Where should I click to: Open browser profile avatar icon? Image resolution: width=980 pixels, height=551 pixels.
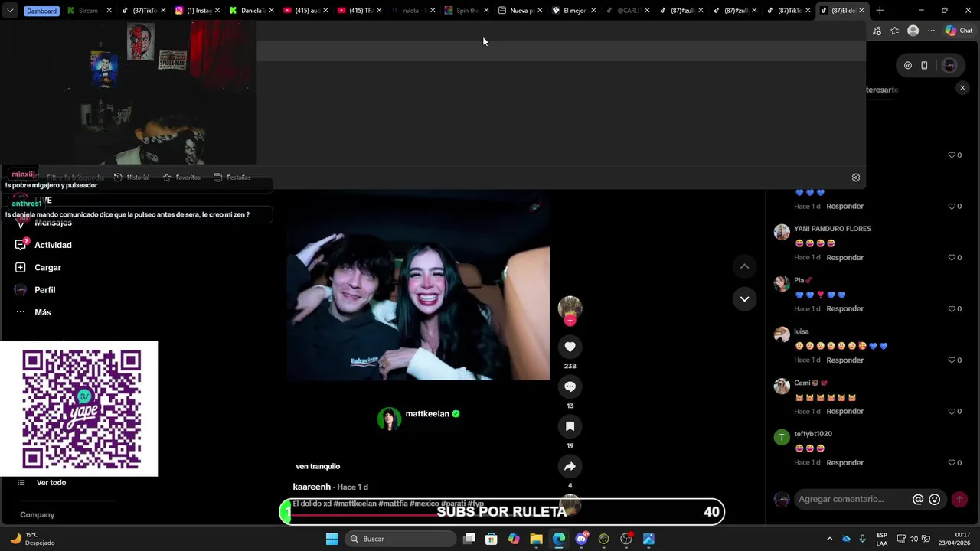pyautogui.click(x=913, y=31)
